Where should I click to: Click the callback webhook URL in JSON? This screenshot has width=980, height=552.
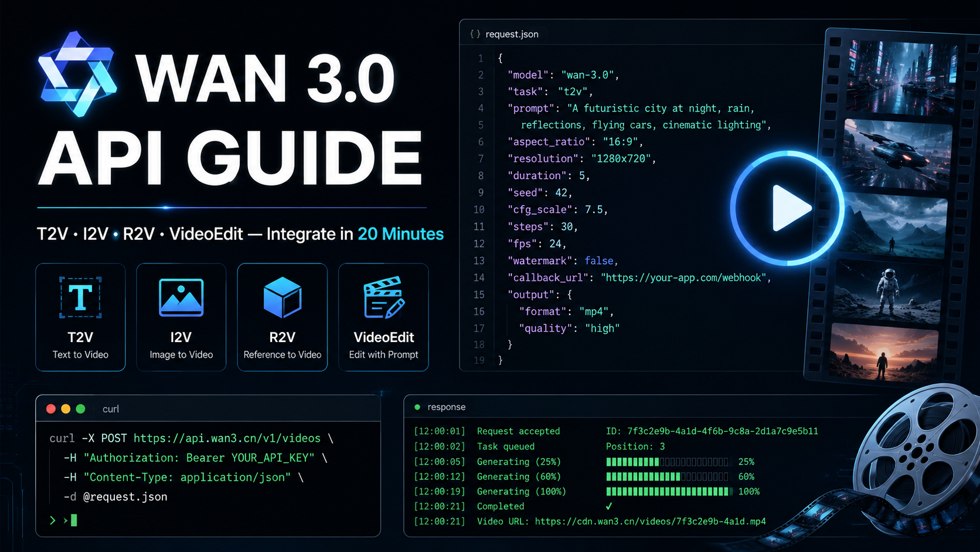coord(683,277)
